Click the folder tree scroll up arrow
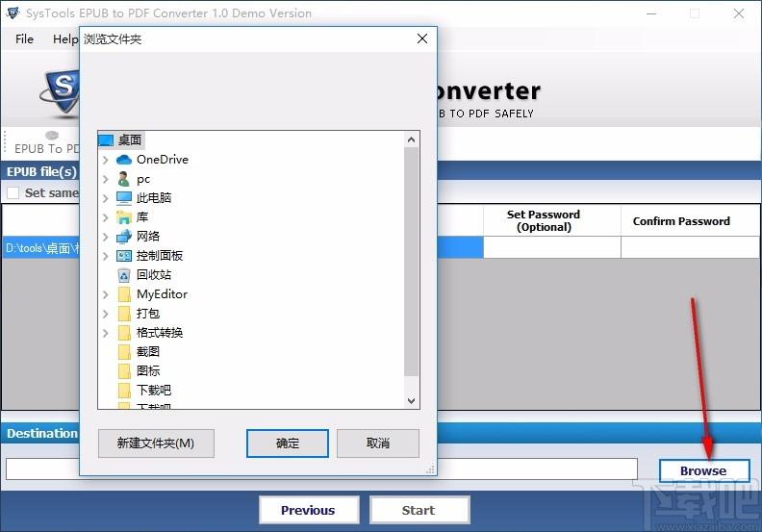This screenshot has height=532, width=762. pyautogui.click(x=411, y=139)
